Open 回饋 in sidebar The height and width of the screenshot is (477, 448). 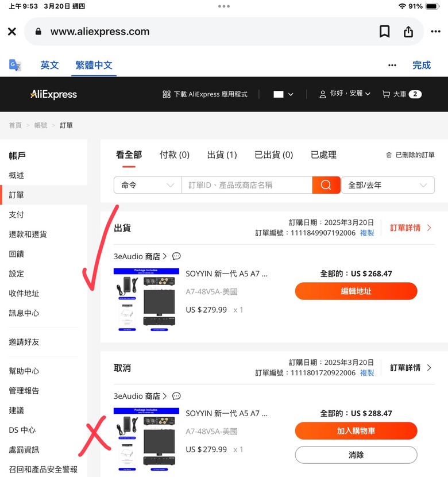pyautogui.click(x=17, y=254)
